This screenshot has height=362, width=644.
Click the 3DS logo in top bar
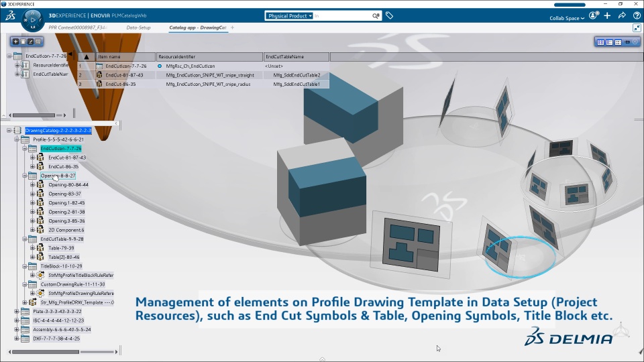click(x=10, y=15)
